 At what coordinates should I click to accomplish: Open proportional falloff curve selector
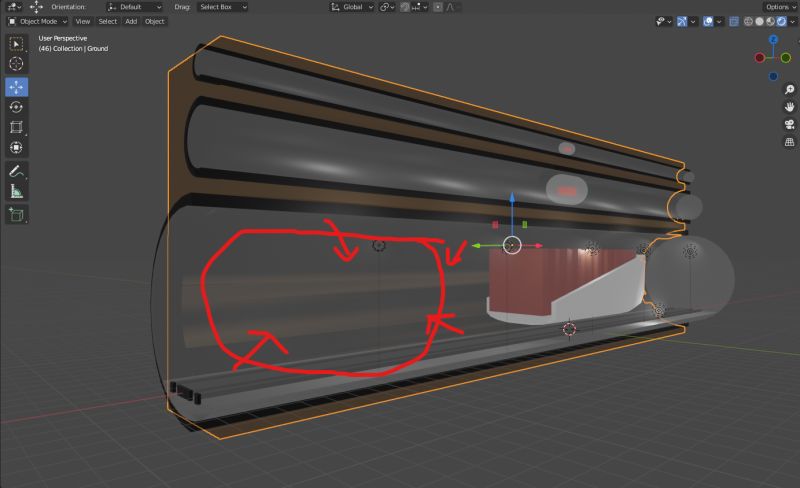click(x=453, y=7)
